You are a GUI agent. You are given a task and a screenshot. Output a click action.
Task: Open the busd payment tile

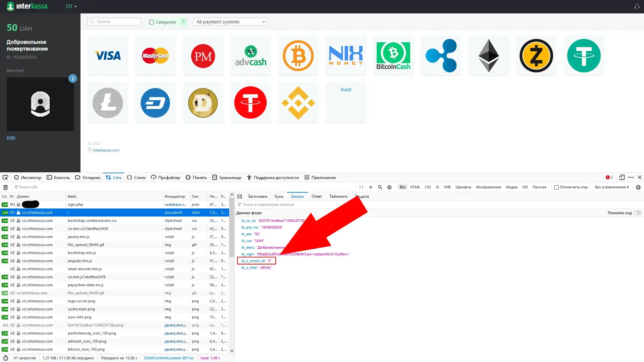(x=346, y=103)
